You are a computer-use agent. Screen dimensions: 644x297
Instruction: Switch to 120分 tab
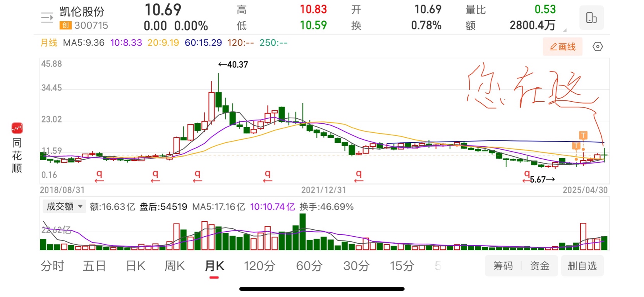point(259,266)
